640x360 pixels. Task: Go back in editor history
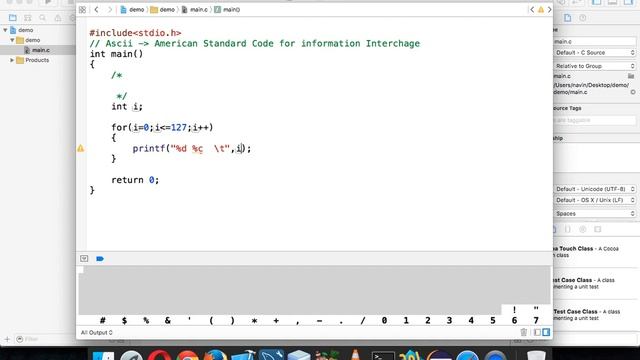(x=96, y=9)
